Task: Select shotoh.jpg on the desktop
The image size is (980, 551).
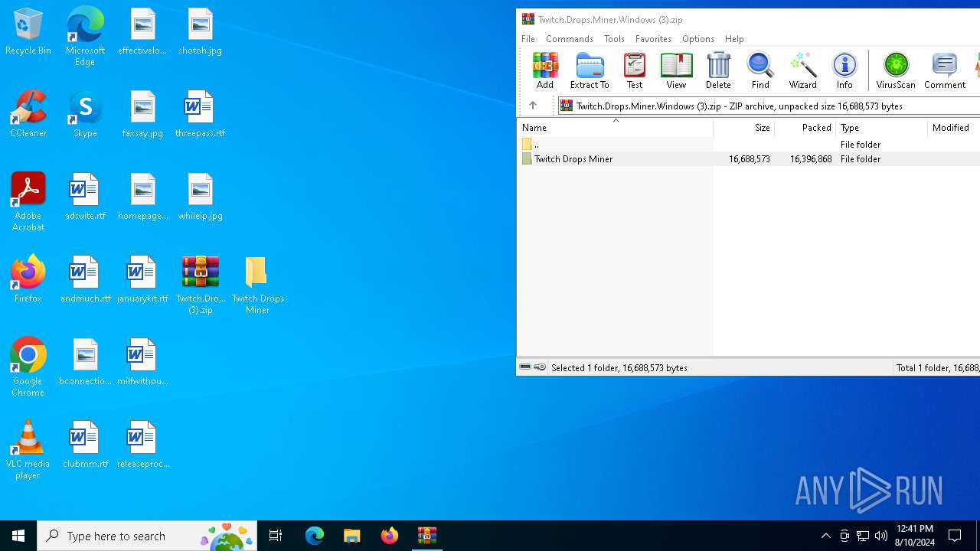Action: [200, 32]
